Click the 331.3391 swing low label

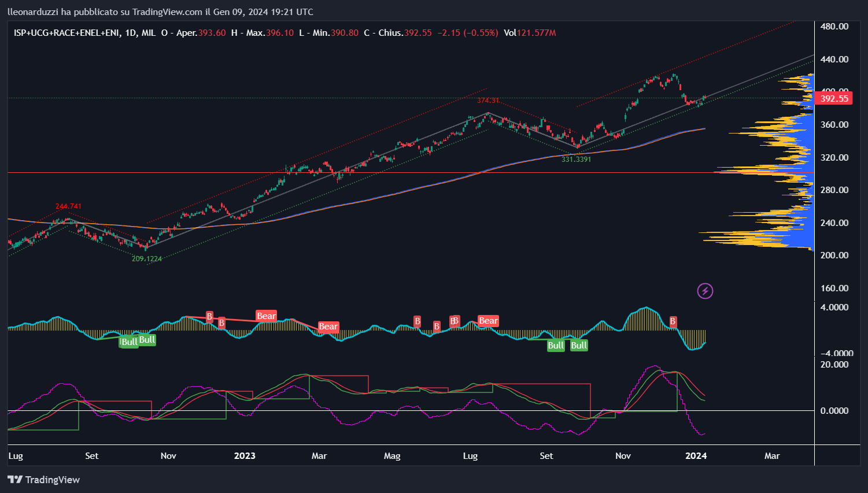pyautogui.click(x=577, y=160)
